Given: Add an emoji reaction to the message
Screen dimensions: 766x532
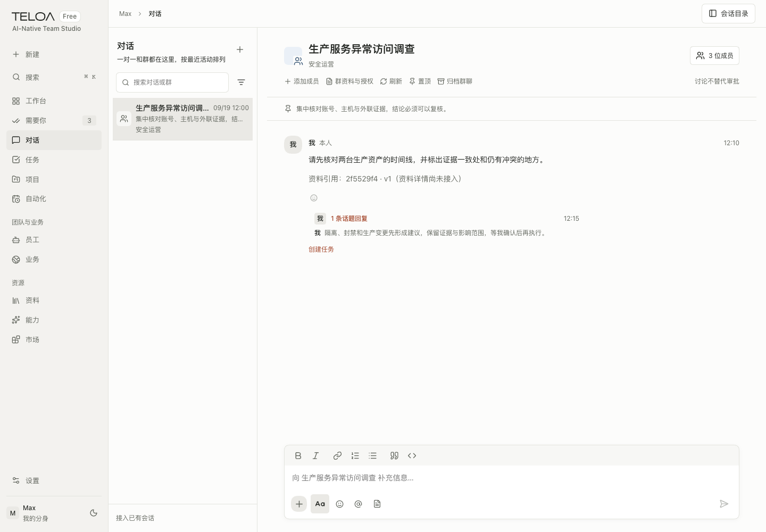Looking at the screenshot, I should 314,198.
